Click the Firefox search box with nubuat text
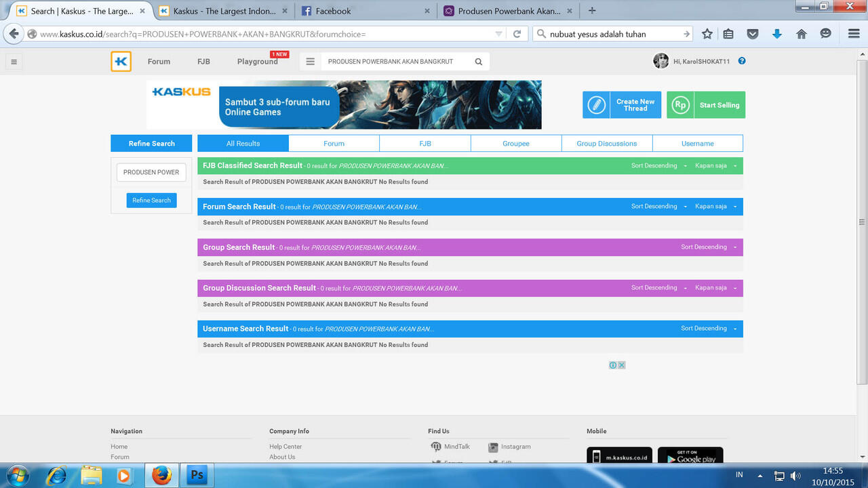 pos(612,34)
